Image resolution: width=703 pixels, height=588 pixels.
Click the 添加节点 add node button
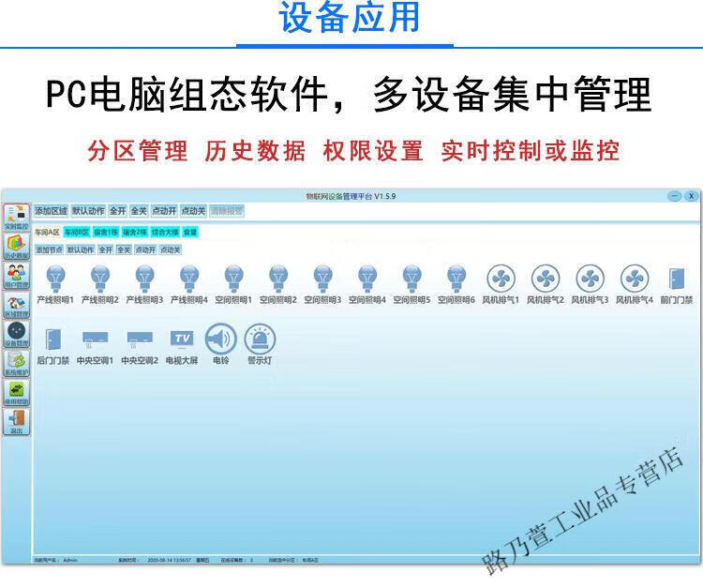pyautogui.click(x=49, y=250)
